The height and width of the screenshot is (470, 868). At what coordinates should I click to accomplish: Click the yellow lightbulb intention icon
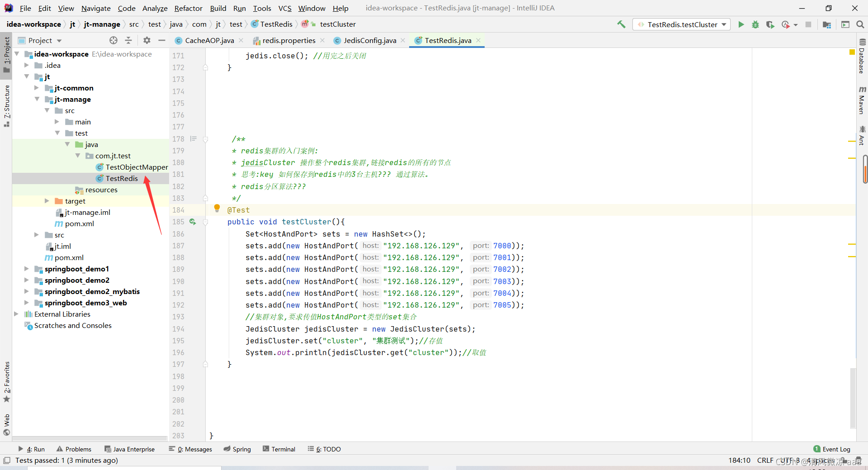point(217,208)
